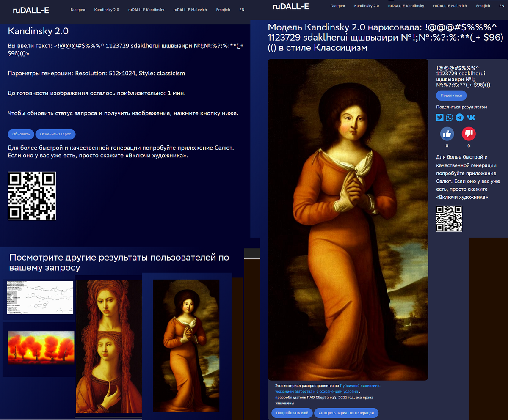Click the large QR code on left page
The height and width of the screenshot is (420, 508).
point(32,196)
